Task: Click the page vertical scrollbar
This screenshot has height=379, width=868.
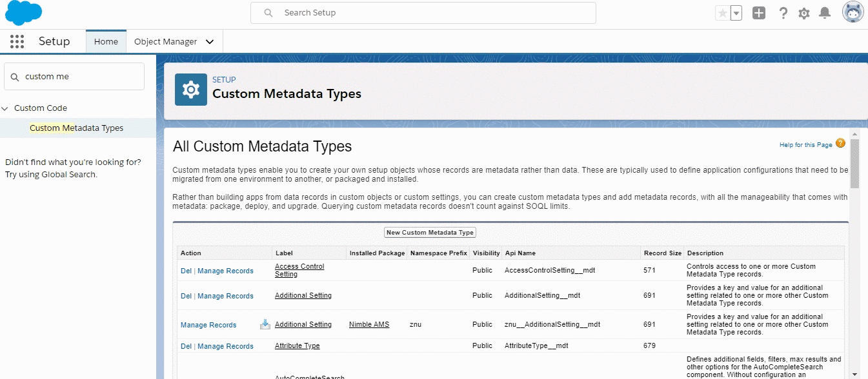Action: [854, 164]
